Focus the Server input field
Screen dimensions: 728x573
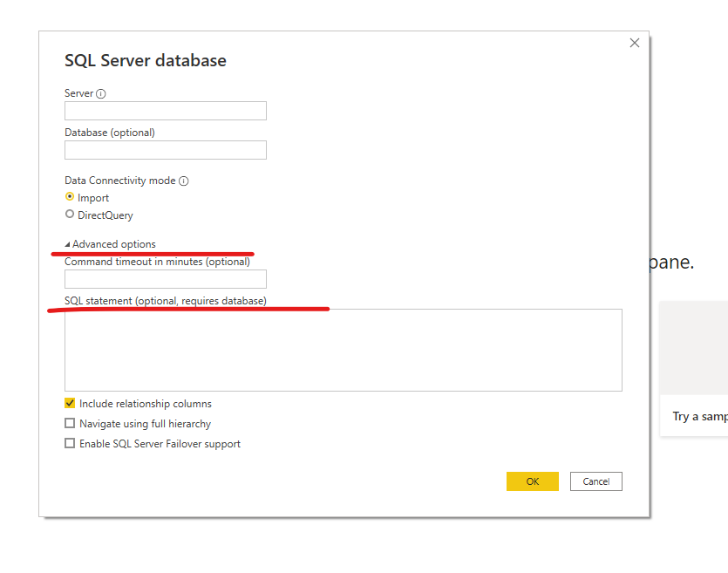click(x=166, y=111)
